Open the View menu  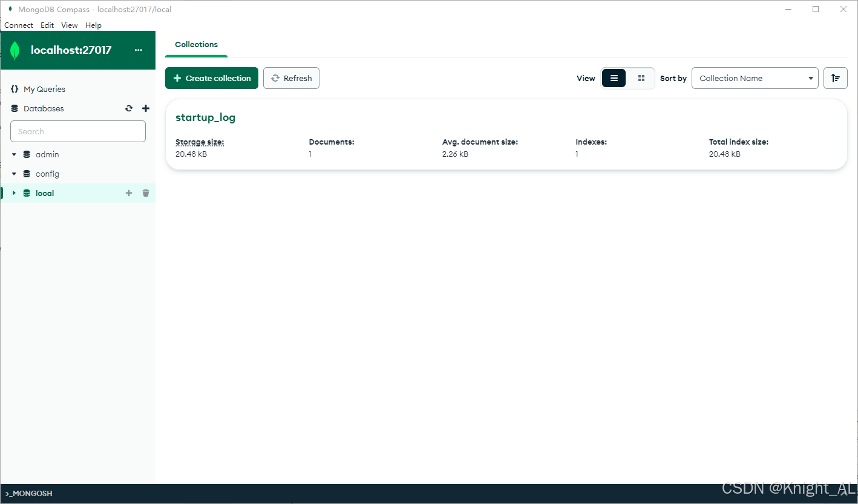pos(70,25)
